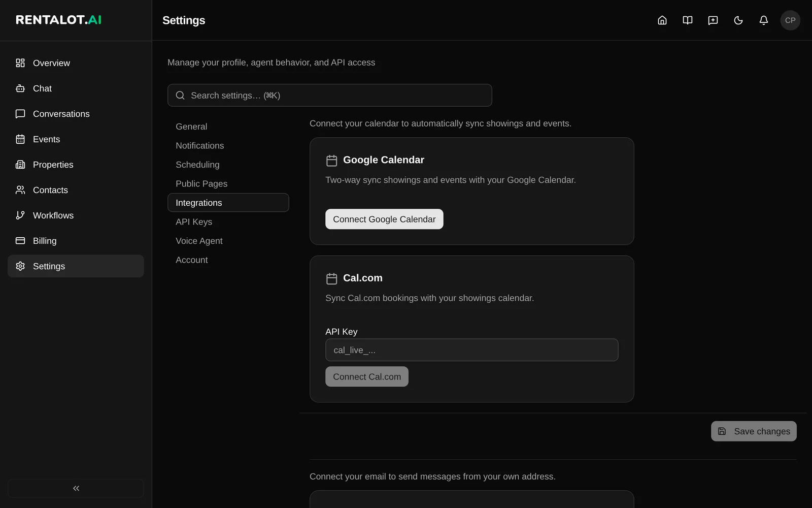The image size is (812, 508).
Task: Open Contacts in sidebar
Action: (x=76, y=190)
